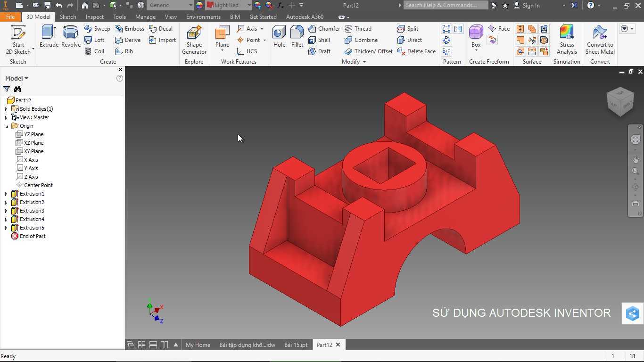This screenshot has width=644, height=362.
Task: Choose the Loft tool
Action: coord(94,40)
